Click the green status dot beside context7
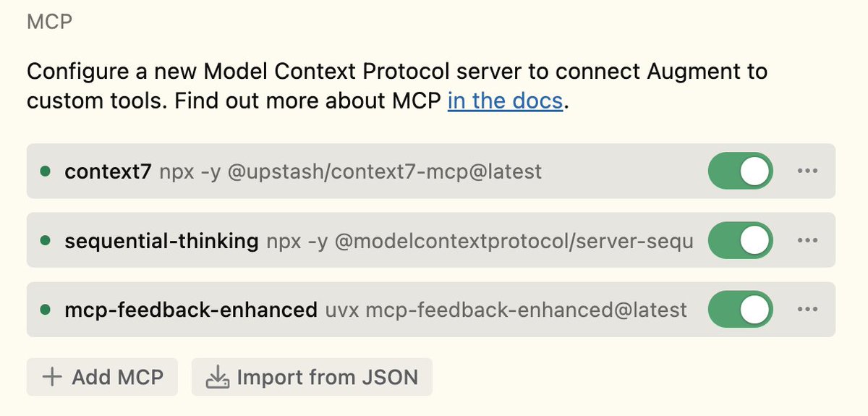The height and width of the screenshot is (416, 868). pos(46,171)
